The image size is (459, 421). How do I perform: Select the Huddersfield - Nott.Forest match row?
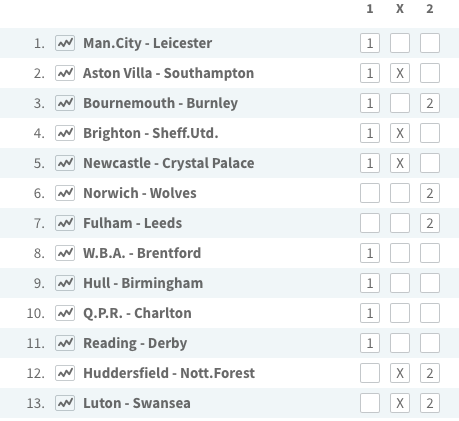(229, 373)
